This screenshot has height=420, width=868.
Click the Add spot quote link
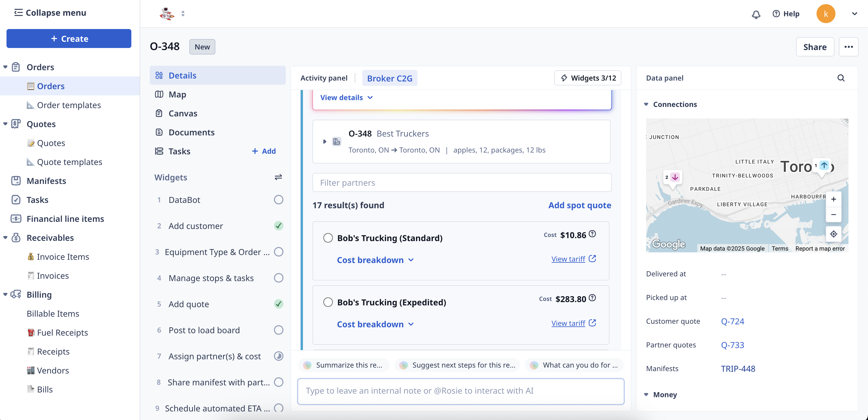click(x=579, y=205)
